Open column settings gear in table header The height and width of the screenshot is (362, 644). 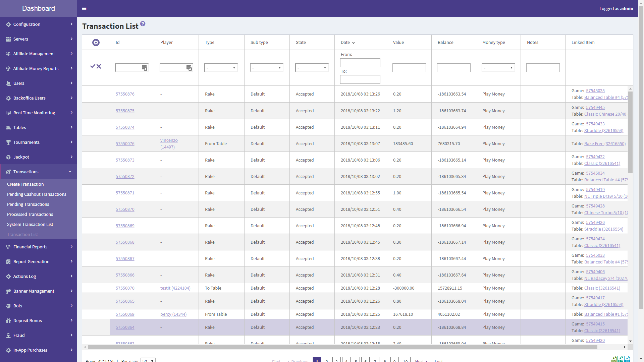click(96, 43)
